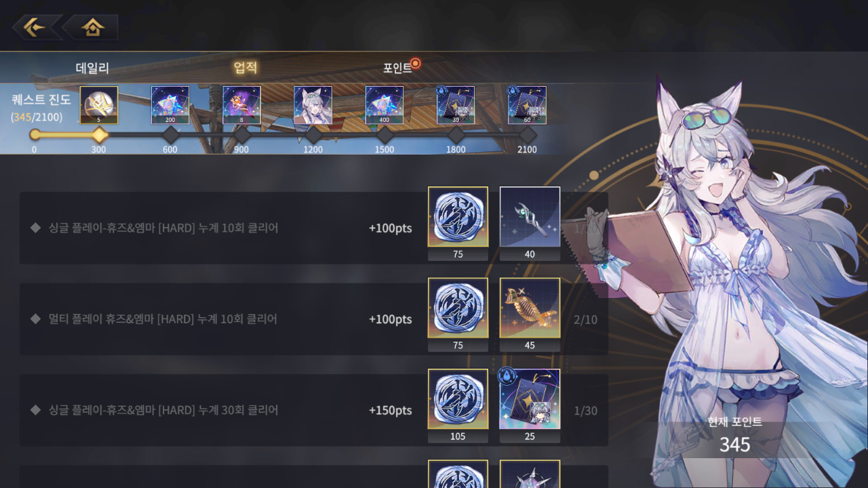Click the 300 marker on progress bar
This screenshot has width=868, height=488.
[99, 135]
